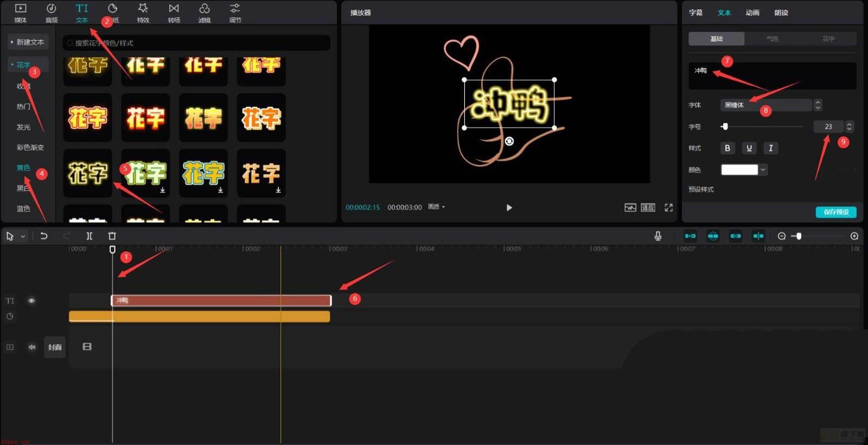
Task: Click the microphone record icon
Action: (x=658, y=236)
